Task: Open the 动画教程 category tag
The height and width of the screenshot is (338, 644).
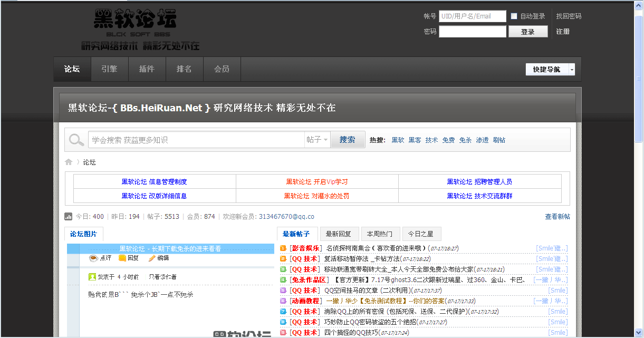Action: pyautogui.click(x=305, y=301)
